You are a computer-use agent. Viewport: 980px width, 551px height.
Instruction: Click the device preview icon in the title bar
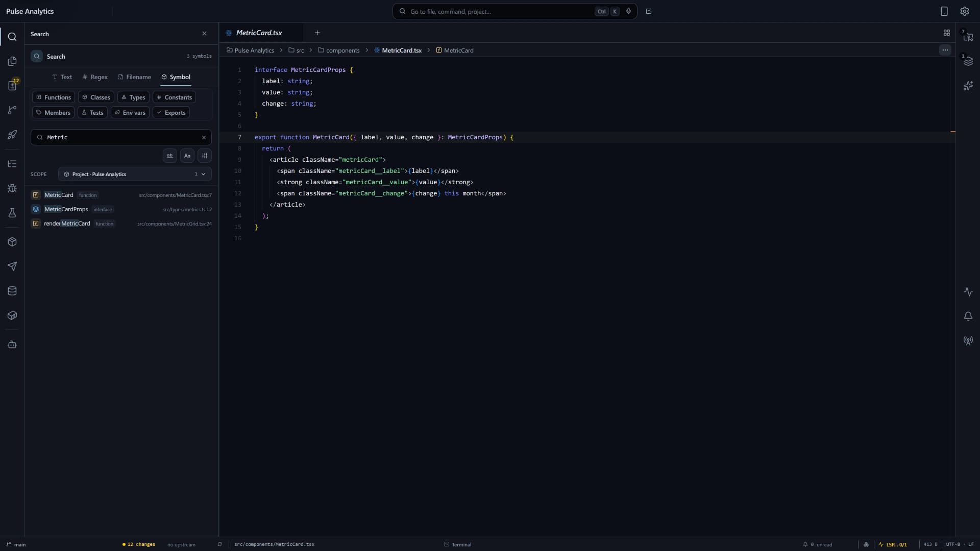point(944,11)
